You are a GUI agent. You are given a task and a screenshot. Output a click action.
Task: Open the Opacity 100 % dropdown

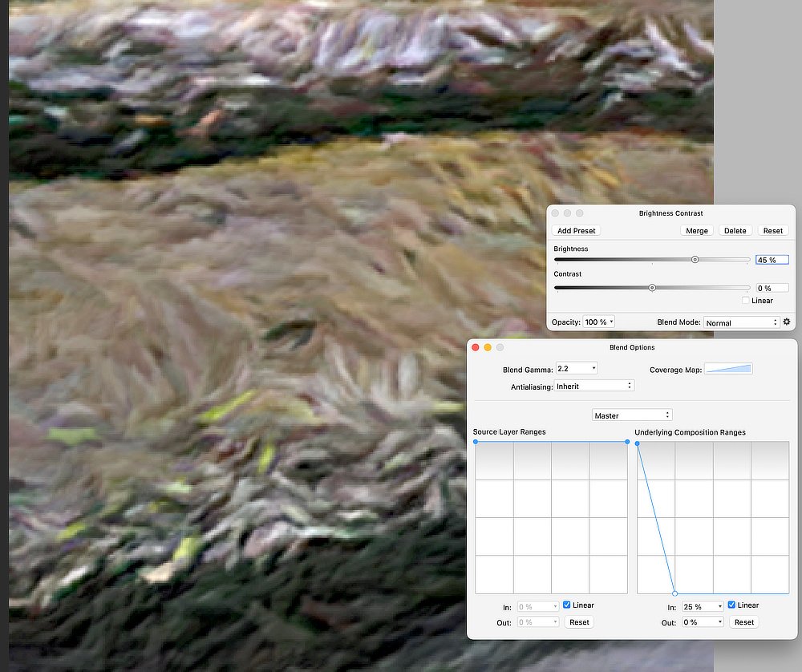(x=599, y=322)
